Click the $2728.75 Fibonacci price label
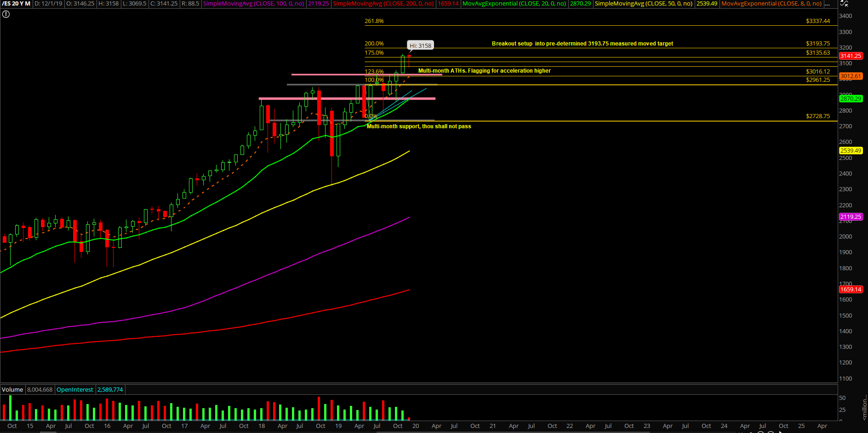The image size is (868, 433). click(818, 116)
